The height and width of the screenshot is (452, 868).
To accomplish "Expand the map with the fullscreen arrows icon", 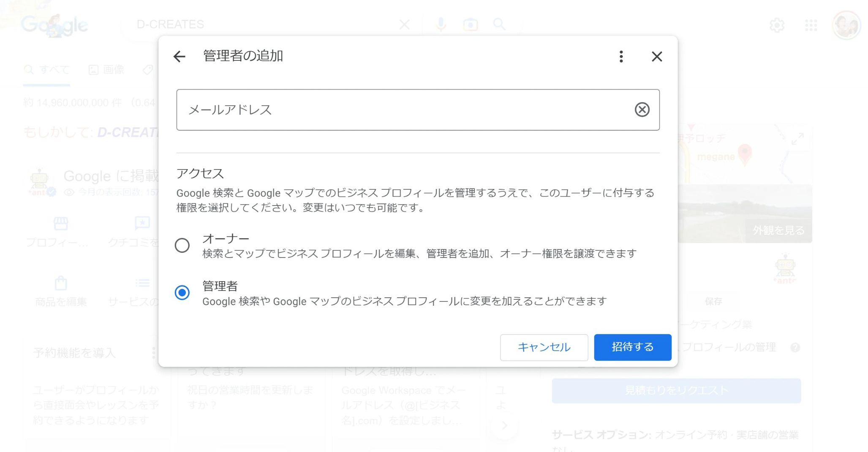I will pos(797,139).
